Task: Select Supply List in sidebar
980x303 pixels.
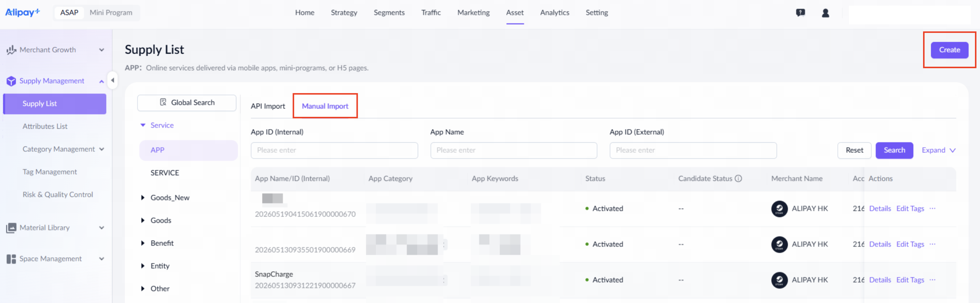Action: click(x=55, y=104)
